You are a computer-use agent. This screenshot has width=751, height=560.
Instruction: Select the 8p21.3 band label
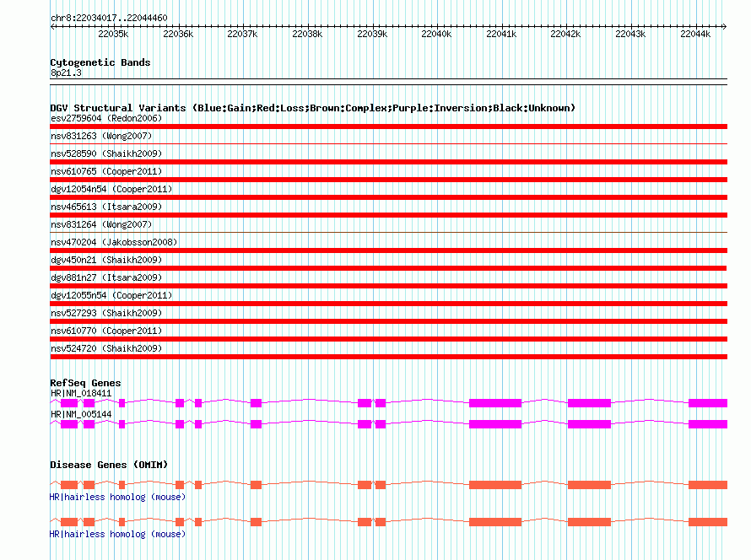click(66, 73)
